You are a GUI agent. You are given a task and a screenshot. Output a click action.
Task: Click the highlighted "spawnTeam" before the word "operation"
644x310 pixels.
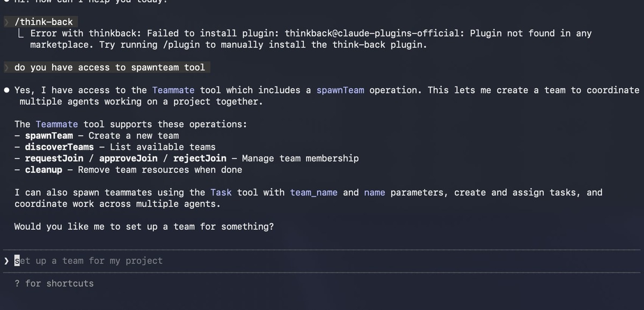coord(340,90)
